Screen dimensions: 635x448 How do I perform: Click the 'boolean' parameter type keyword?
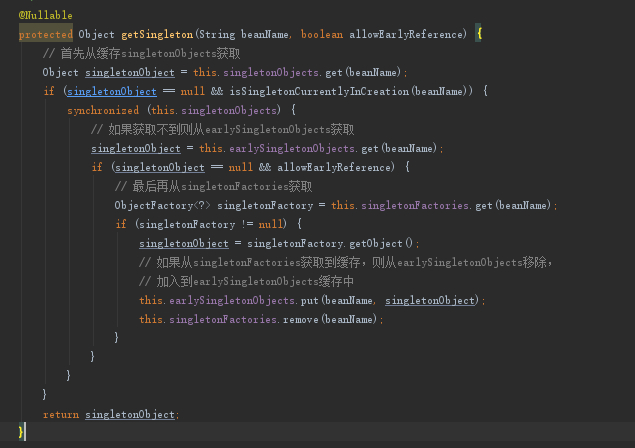322,34
